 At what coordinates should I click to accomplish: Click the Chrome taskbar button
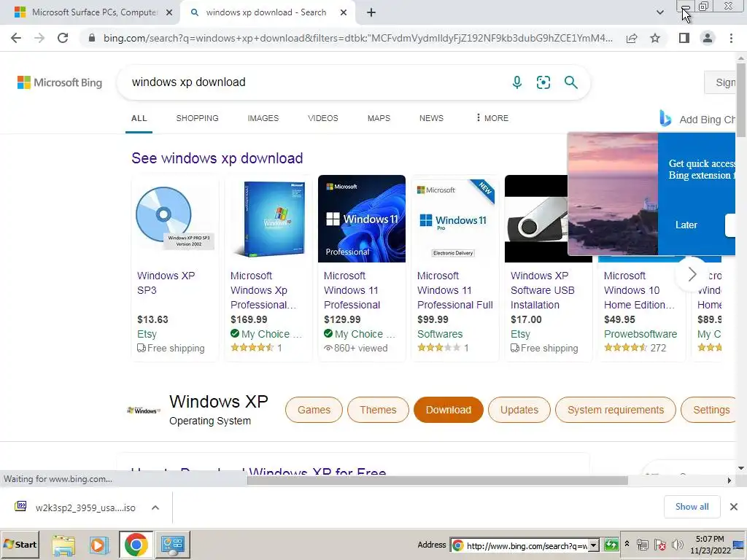coord(136,545)
